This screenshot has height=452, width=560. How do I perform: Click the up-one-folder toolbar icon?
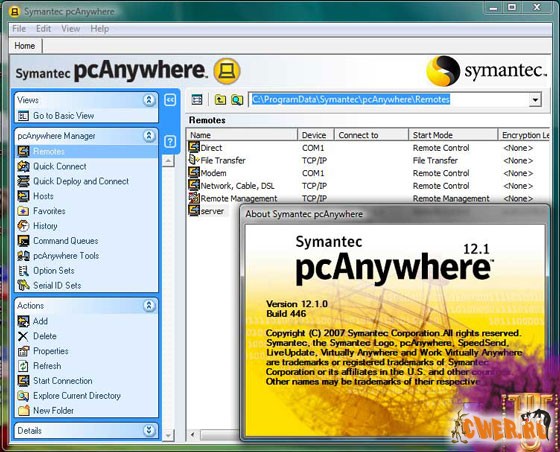[220, 100]
